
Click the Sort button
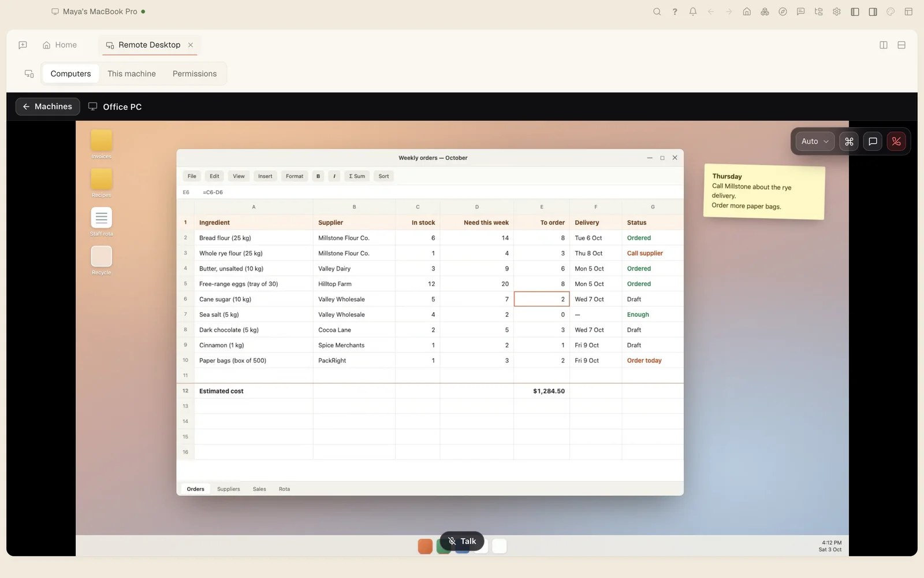point(383,176)
